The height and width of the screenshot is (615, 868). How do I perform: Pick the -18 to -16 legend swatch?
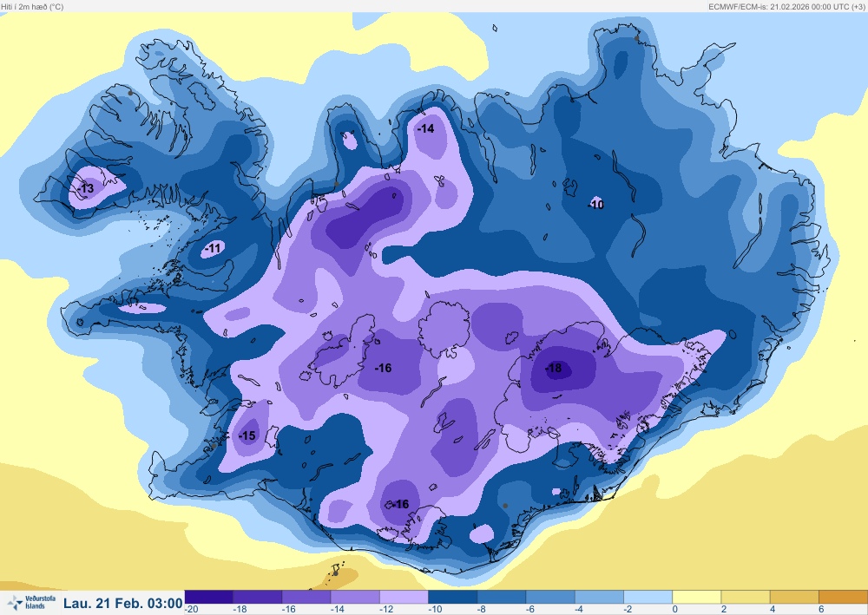coord(258,597)
